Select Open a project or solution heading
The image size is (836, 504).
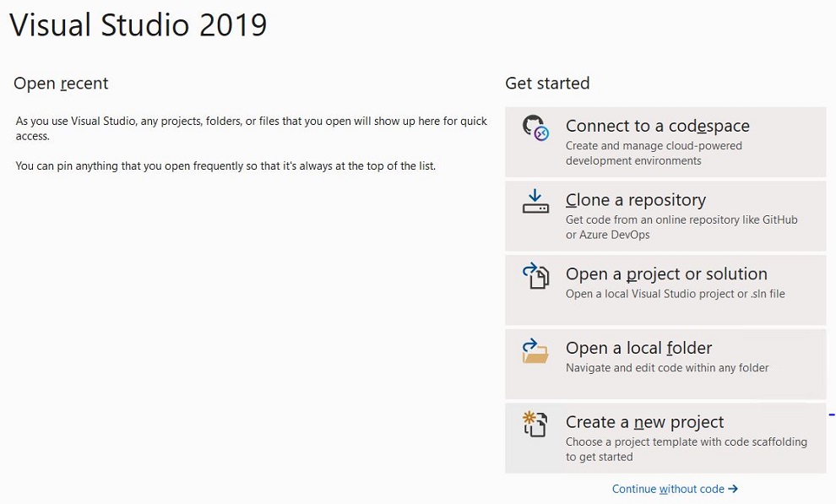[x=666, y=274]
